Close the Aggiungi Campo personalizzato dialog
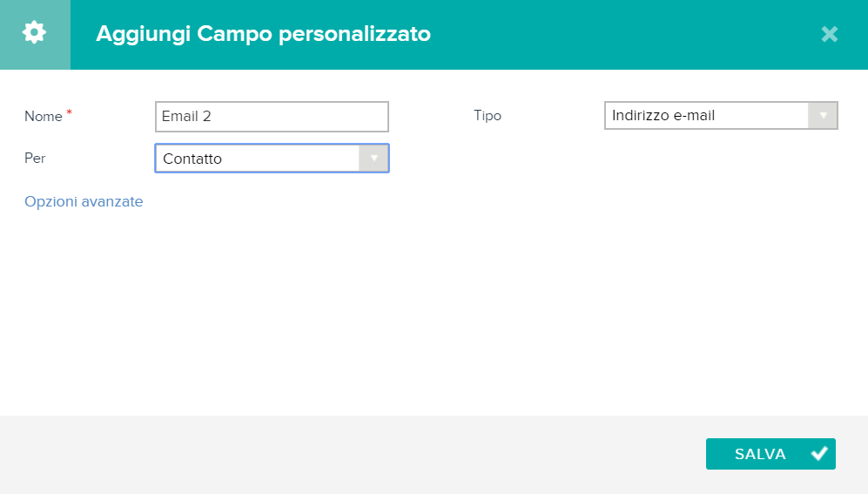This screenshot has height=494, width=868. 829,34
